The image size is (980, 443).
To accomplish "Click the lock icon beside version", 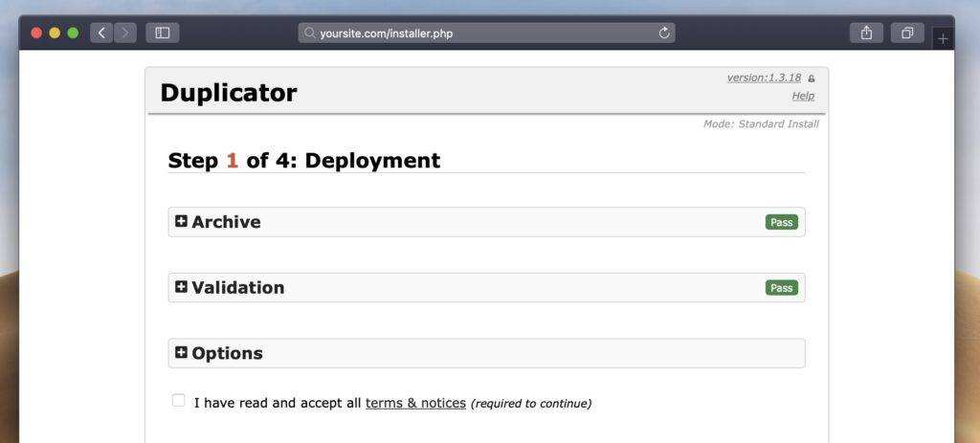I will 812,78.
